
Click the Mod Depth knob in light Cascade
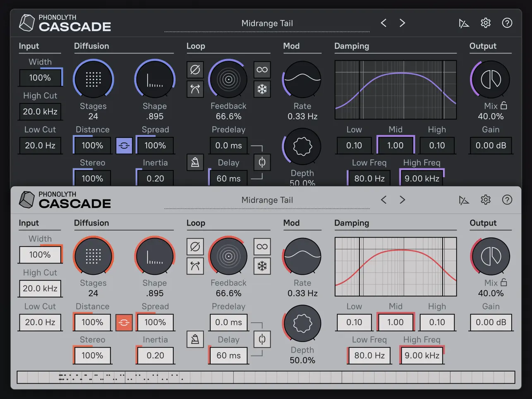pyautogui.click(x=302, y=323)
